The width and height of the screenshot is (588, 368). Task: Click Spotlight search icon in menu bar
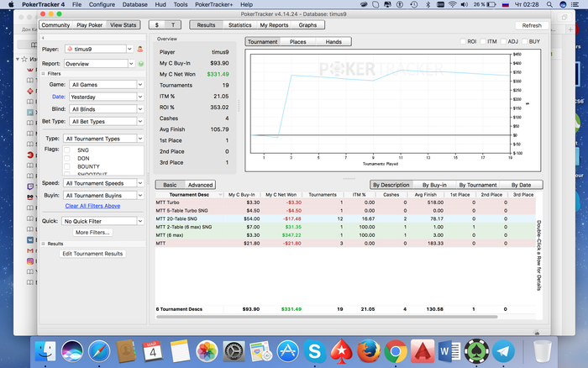coord(549,4)
